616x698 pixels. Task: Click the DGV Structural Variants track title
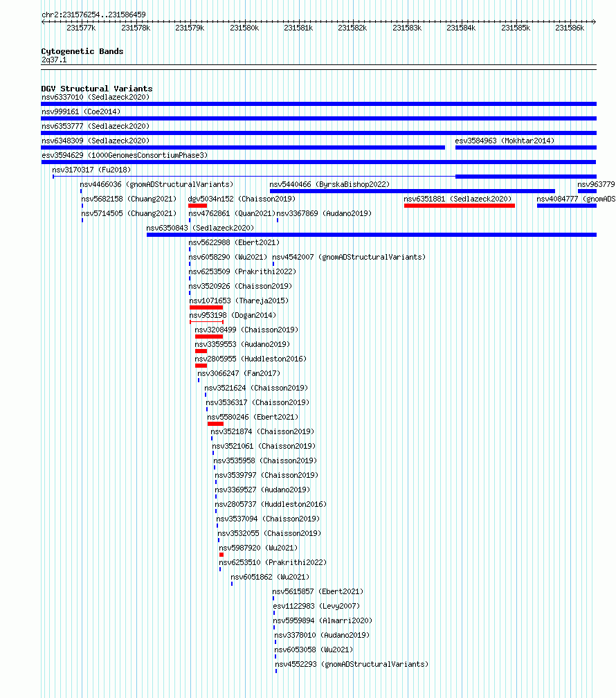(97, 89)
